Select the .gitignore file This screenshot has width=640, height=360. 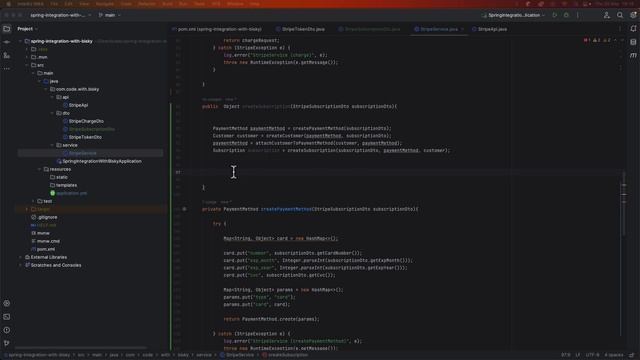[47, 217]
